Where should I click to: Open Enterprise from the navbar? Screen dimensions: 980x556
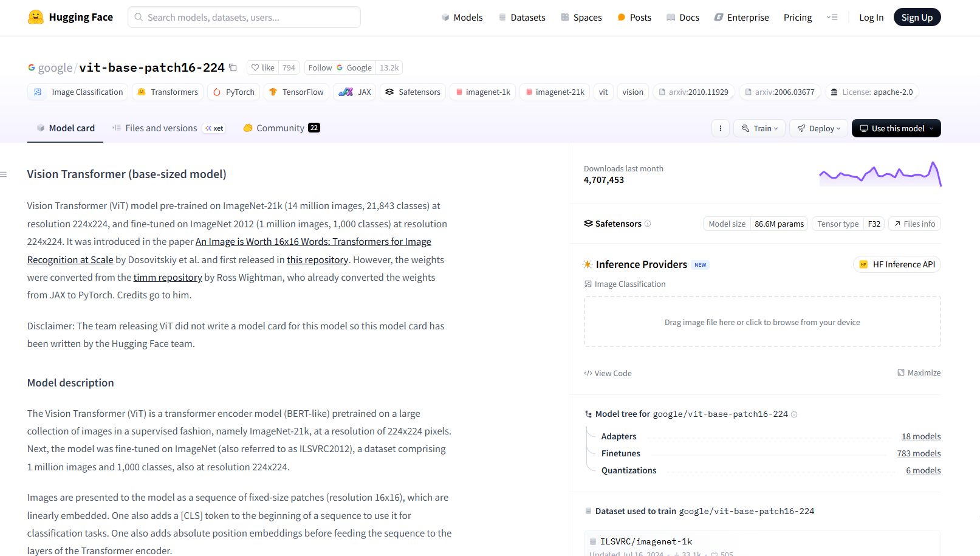pos(741,18)
